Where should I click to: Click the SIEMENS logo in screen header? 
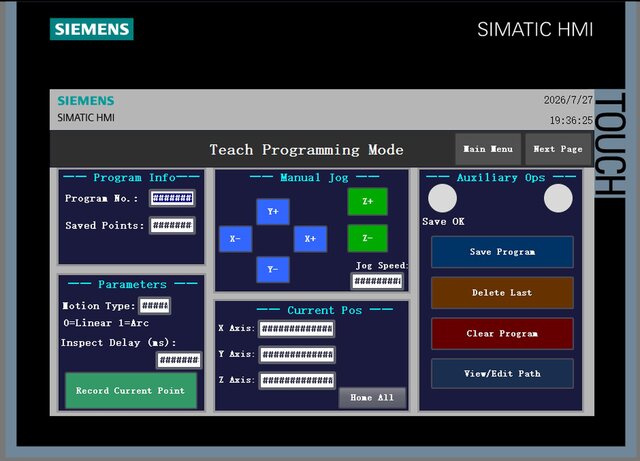pos(86,101)
